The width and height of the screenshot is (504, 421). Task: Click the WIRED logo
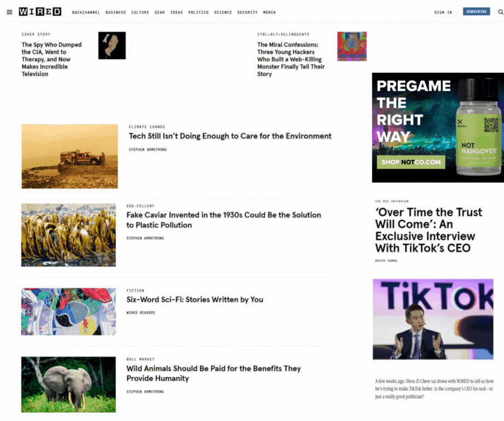coord(40,12)
